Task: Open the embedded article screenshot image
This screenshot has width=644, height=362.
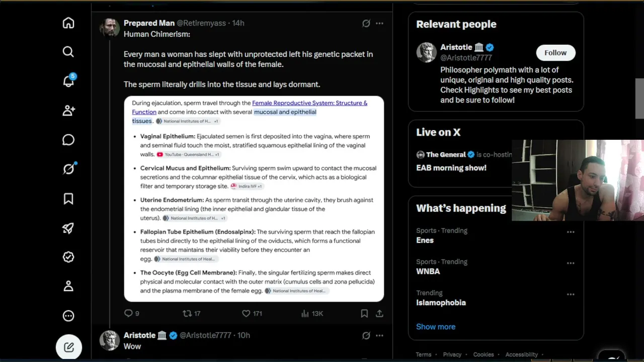Action: [x=254, y=199]
